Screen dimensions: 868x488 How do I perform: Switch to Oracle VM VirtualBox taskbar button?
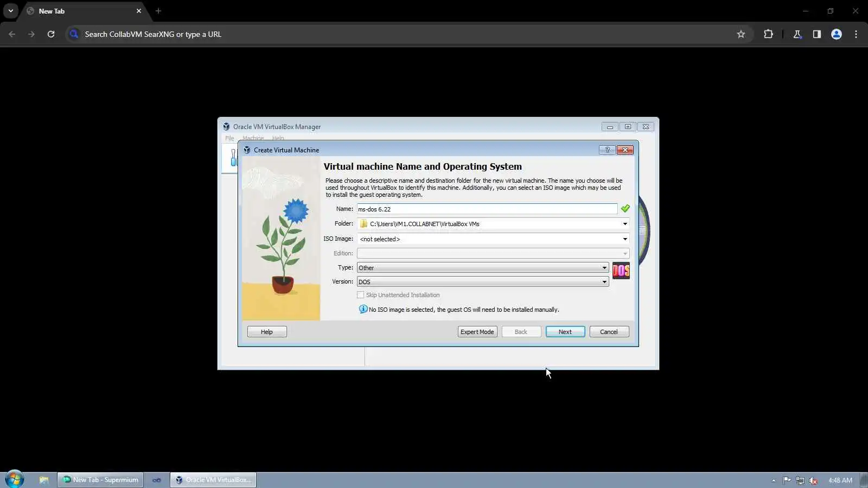coord(213,480)
